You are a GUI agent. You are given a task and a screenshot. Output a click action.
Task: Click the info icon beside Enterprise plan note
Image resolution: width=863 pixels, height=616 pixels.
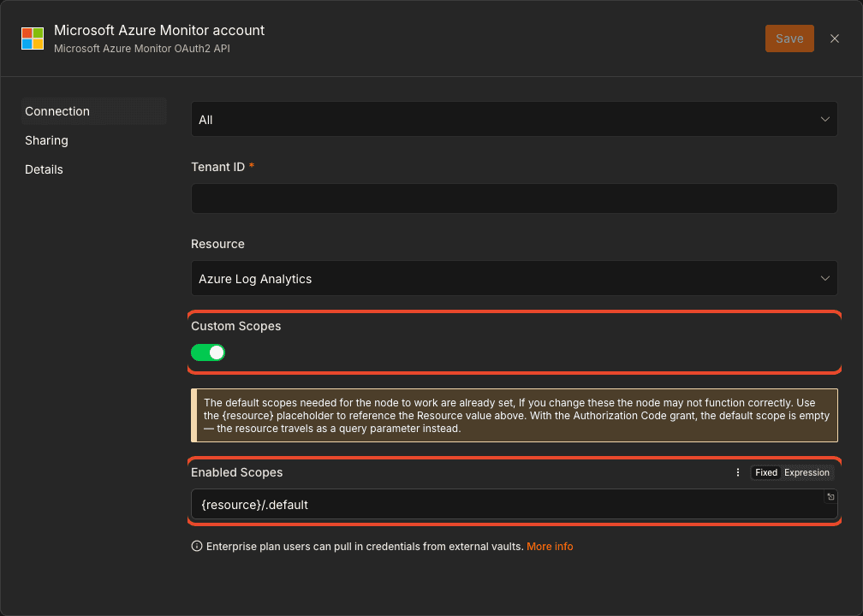(197, 546)
